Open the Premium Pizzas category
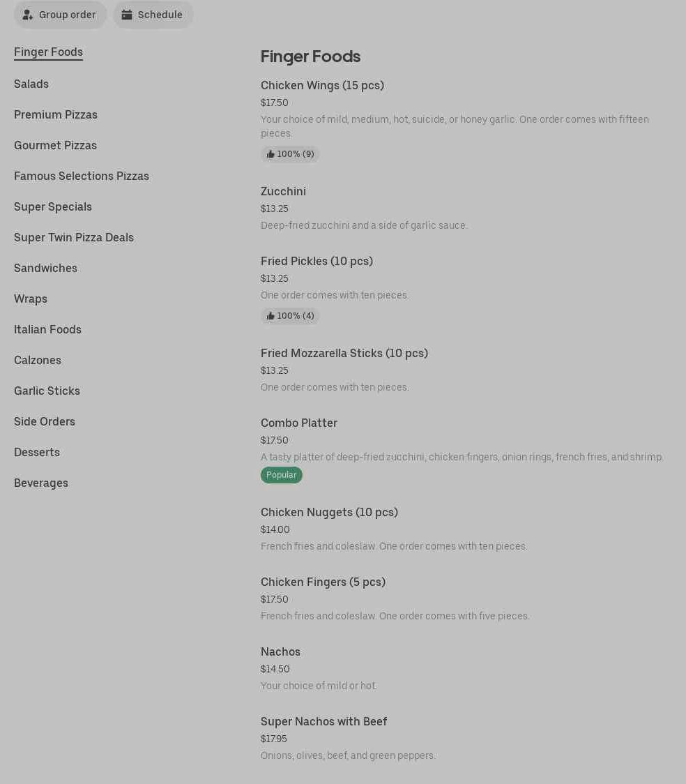 pyautogui.click(x=56, y=114)
